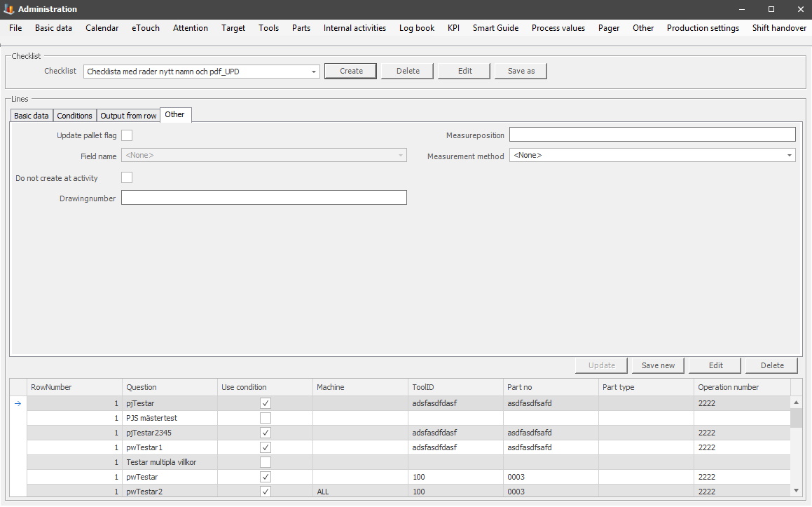Sort by the Question column header
Screen dimensions: 812x507
tap(169, 387)
